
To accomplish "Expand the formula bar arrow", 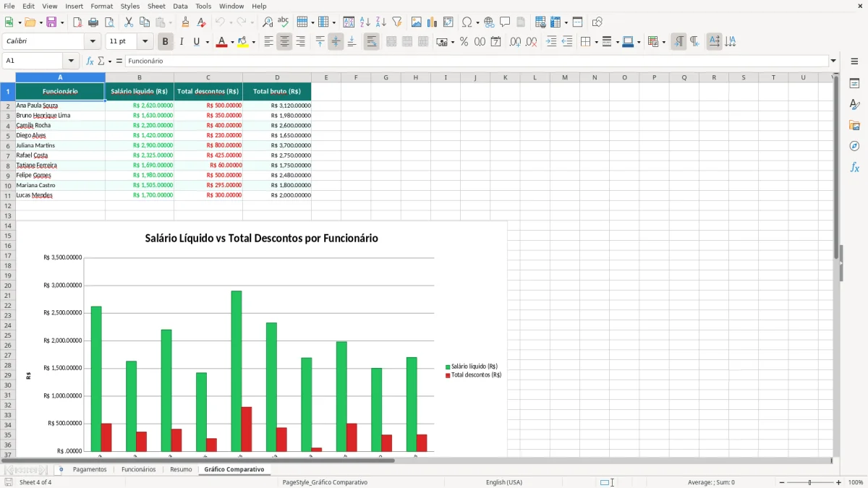I will (x=834, y=61).
